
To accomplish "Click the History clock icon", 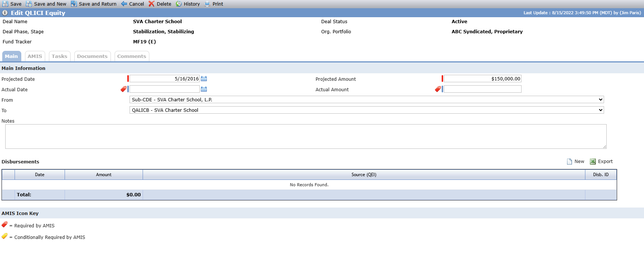I will pos(179,4).
